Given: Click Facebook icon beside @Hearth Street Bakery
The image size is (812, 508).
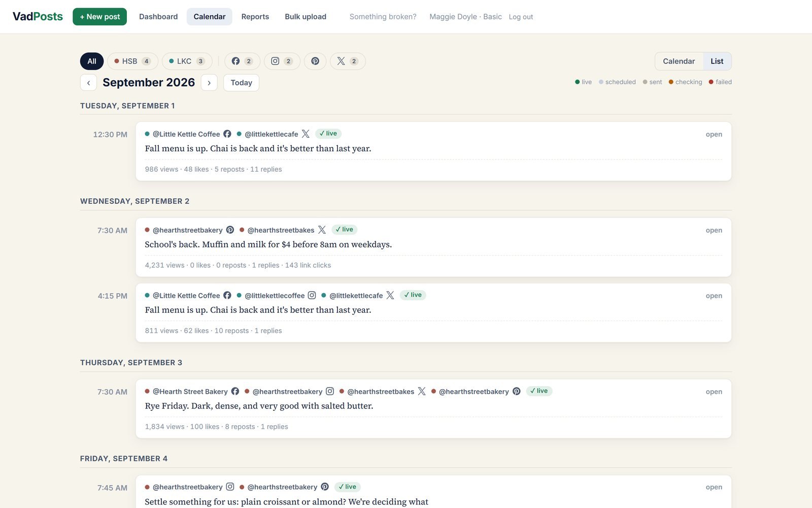Looking at the screenshot, I should tap(235, 392).
